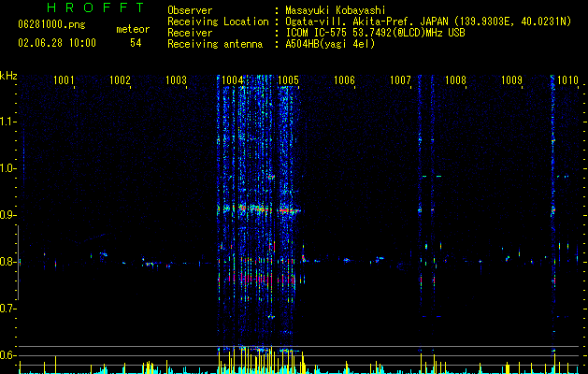Click the date stamp 02.06.28 10:00
The width and height of the screenshot is (588, 374).
pyautogui.click(x=57, y=43)
